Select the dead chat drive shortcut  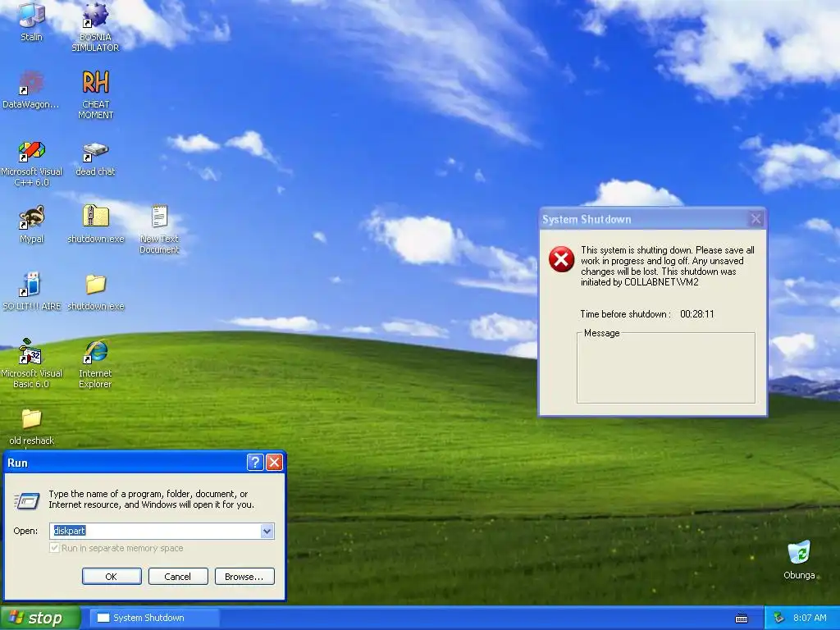coord(95,158)
